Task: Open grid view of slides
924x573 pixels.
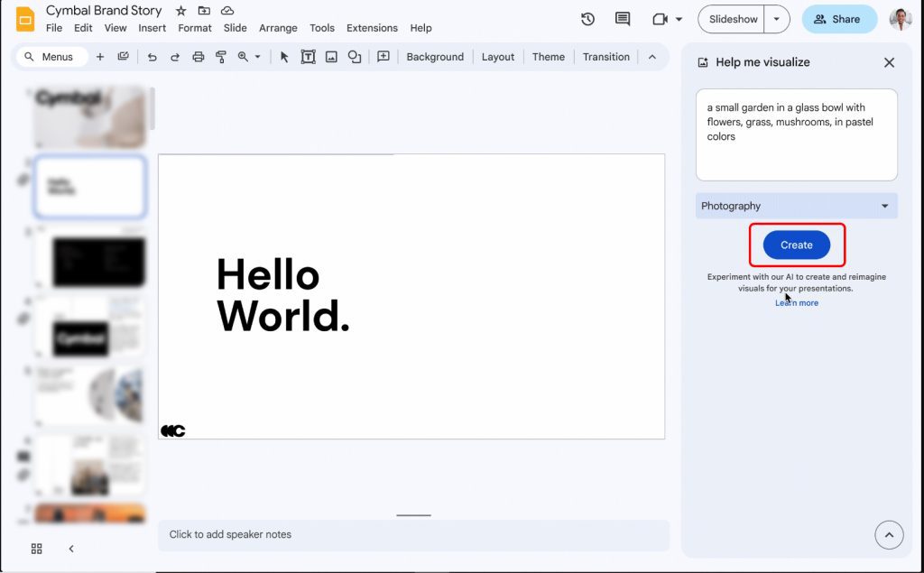Action: coord(37,549)
